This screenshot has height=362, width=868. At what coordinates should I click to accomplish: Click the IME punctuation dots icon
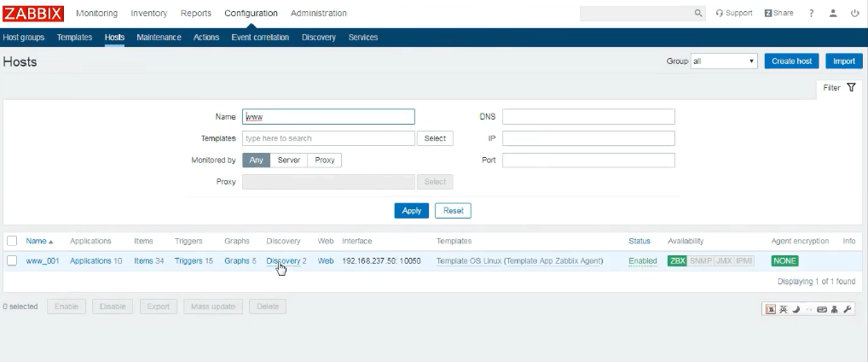809,309
